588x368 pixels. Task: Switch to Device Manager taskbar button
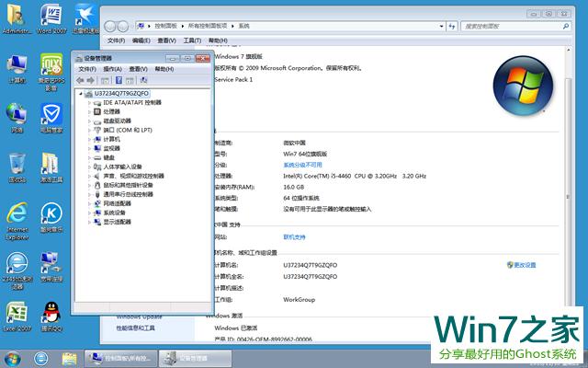pos(195,359)
